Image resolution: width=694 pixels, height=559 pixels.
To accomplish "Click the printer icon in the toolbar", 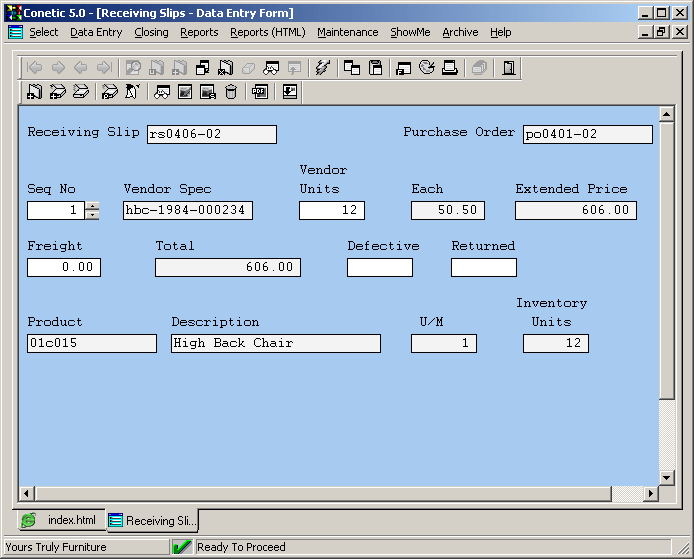I will point(450,68).
